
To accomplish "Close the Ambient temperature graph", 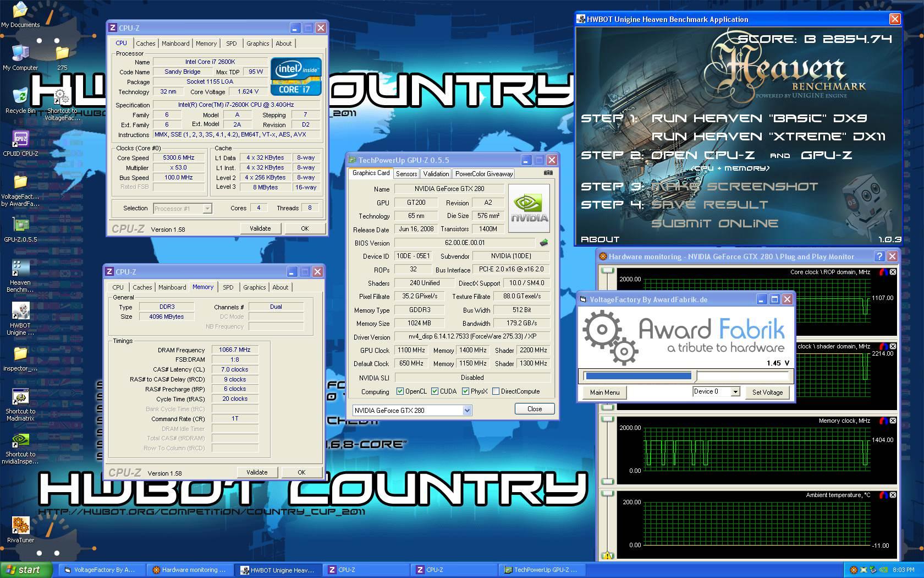I will (893, 495).
